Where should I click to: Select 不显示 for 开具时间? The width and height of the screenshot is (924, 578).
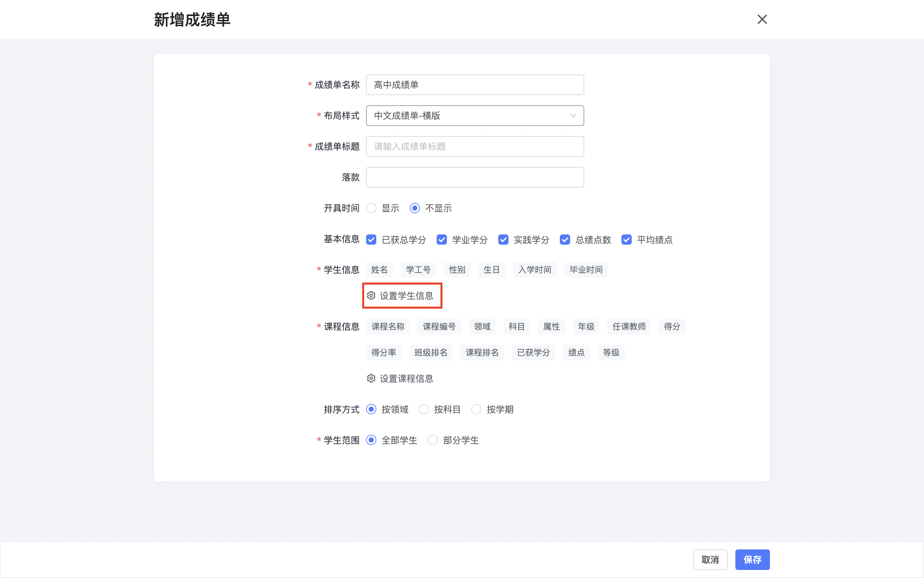pyautogui.click(x=415, y=208)
